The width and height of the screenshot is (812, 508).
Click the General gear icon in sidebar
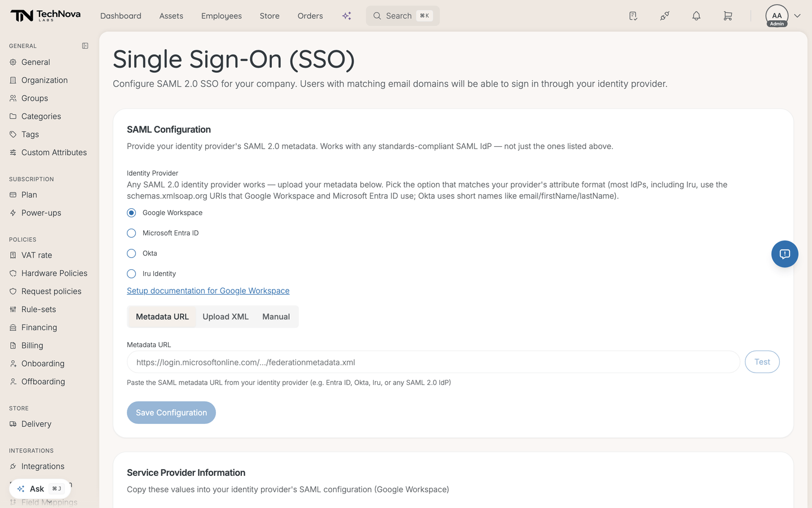[13, 62]
